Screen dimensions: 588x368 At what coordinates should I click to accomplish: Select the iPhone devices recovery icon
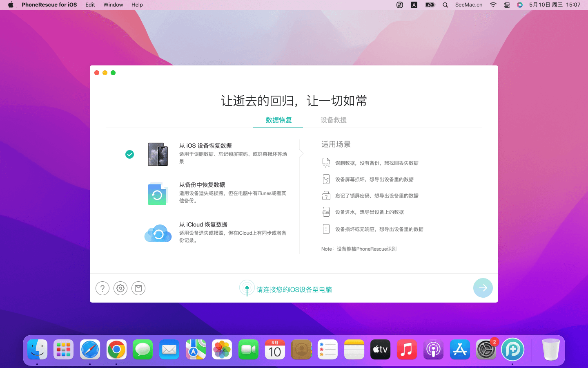tap(158, 154)
